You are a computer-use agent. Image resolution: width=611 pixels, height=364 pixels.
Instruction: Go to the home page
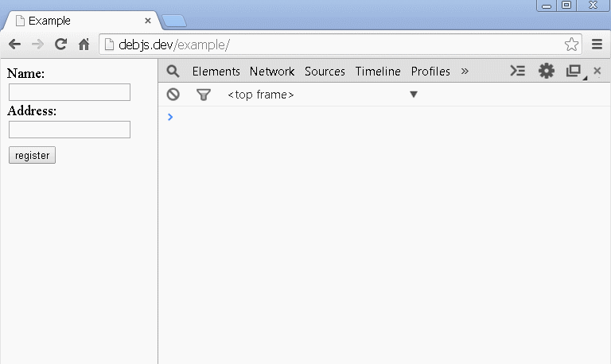(x=84, y=45)
